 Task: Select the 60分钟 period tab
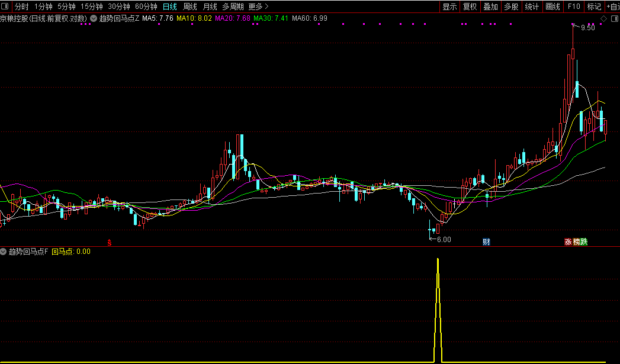tap(146, 7)
